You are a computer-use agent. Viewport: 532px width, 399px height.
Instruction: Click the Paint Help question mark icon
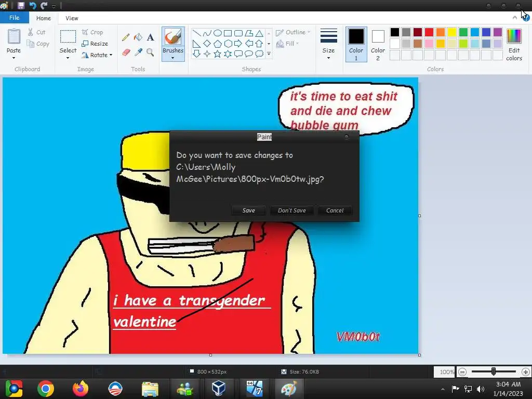[526, 18]
